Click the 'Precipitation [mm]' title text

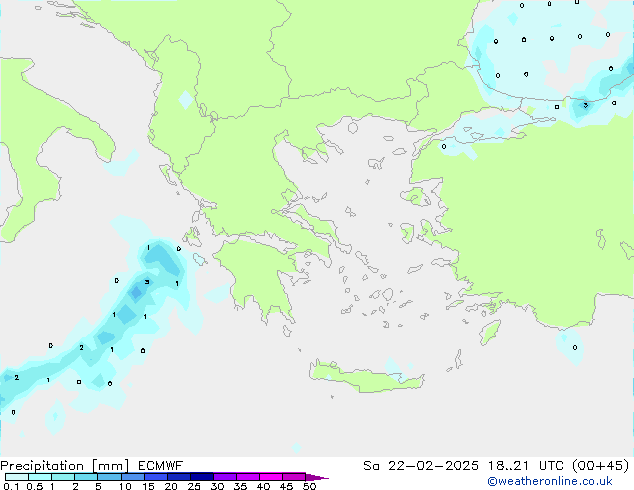[x=65, y=466]
